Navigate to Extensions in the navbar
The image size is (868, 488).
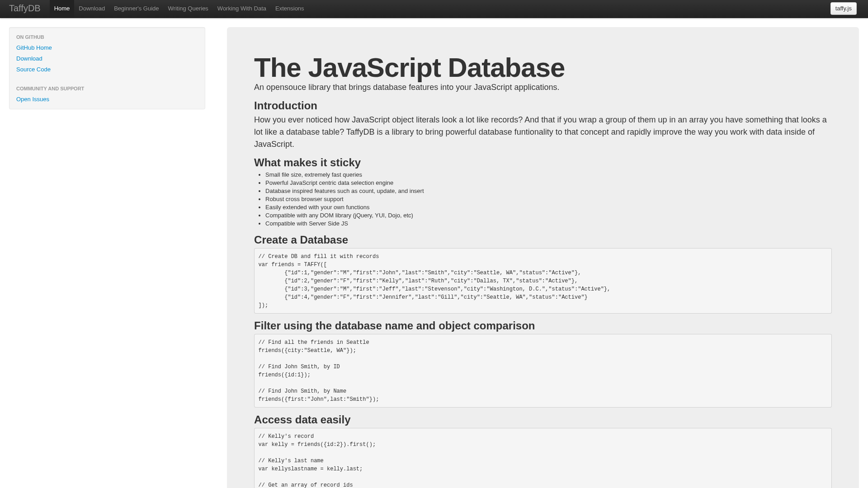pos(289,9)
